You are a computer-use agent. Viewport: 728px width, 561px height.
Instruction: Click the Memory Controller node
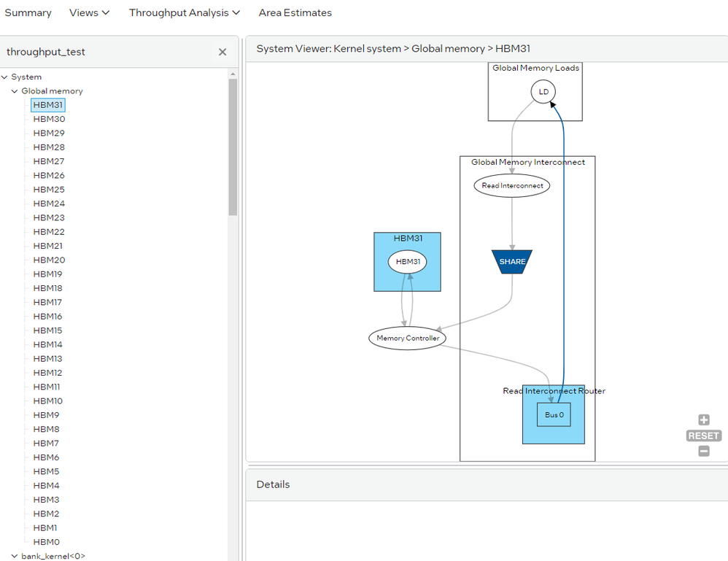coord(407,338)
